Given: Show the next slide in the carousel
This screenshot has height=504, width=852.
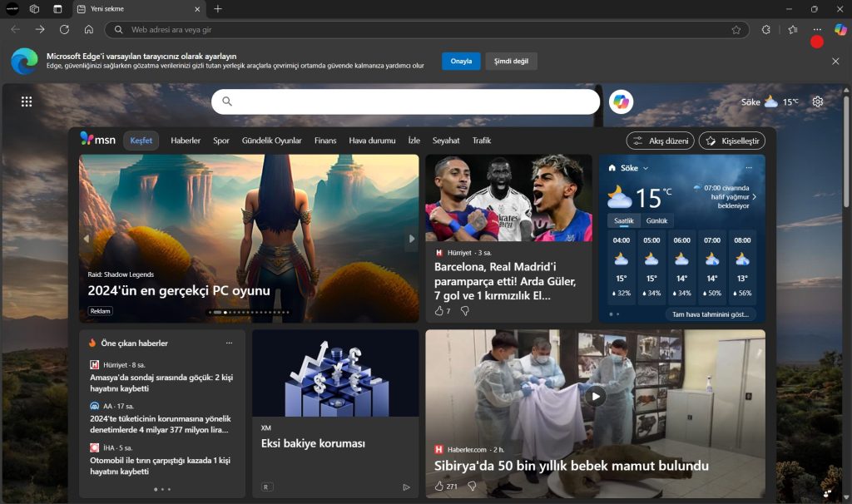Looking at the screenshot, I should 411,239.
